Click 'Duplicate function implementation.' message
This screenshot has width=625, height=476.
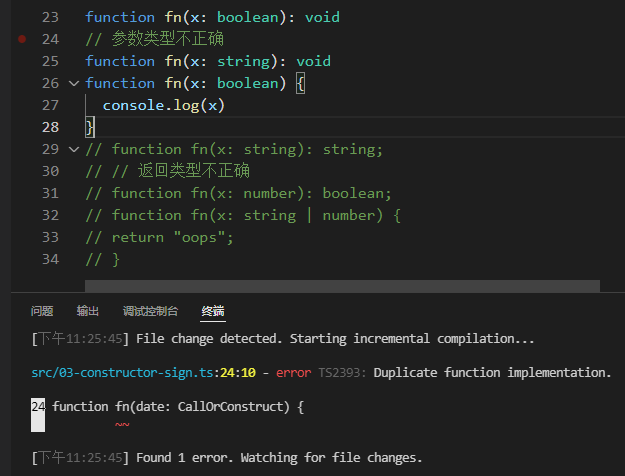492,372
